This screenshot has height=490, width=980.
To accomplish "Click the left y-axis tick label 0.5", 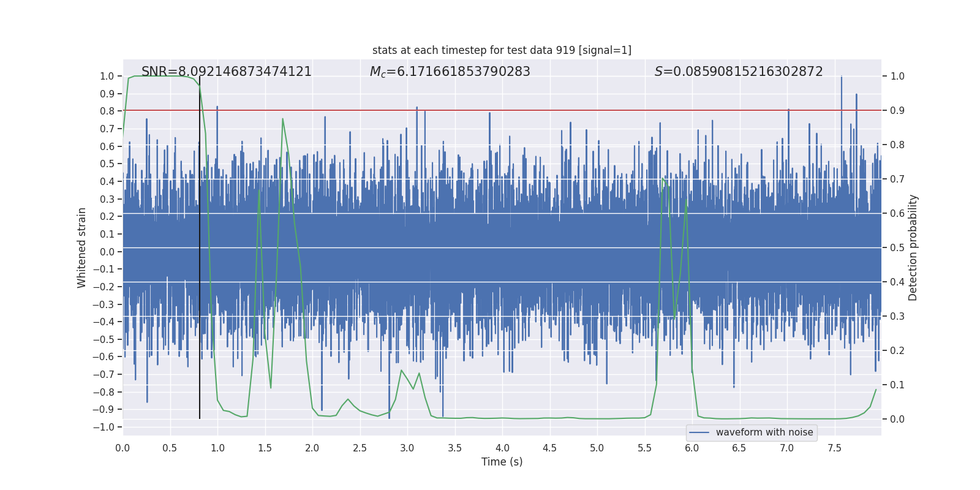I will tap(107, 164).
